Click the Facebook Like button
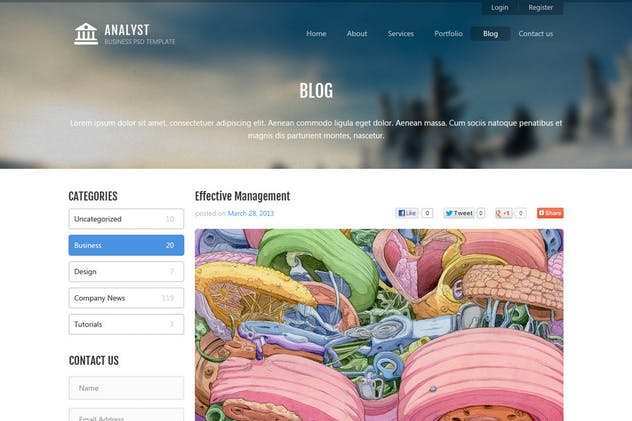The image size is (632, 421). point(407,213)
